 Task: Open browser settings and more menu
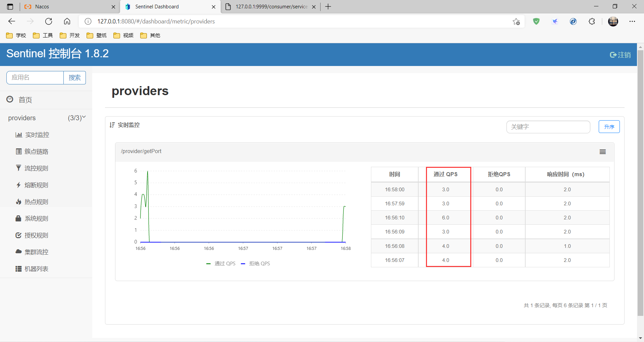[x=632, y=21]
